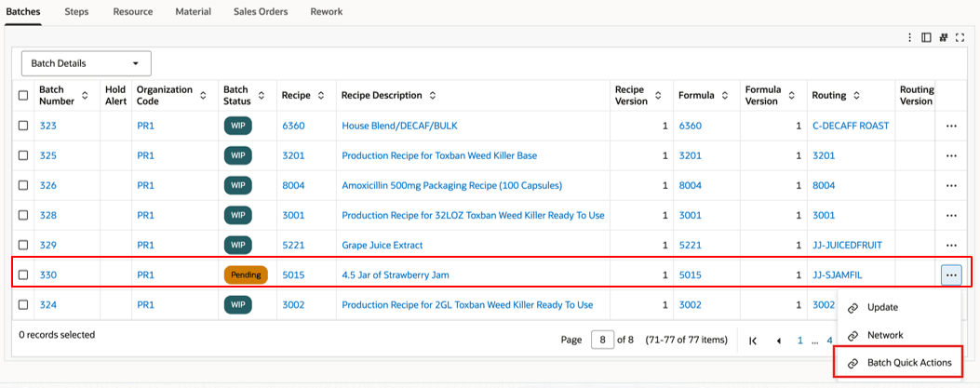Sort by Recipe Description column
This screenshot has width=980, height=388.
pyautogui.click(x=432, y=96)
